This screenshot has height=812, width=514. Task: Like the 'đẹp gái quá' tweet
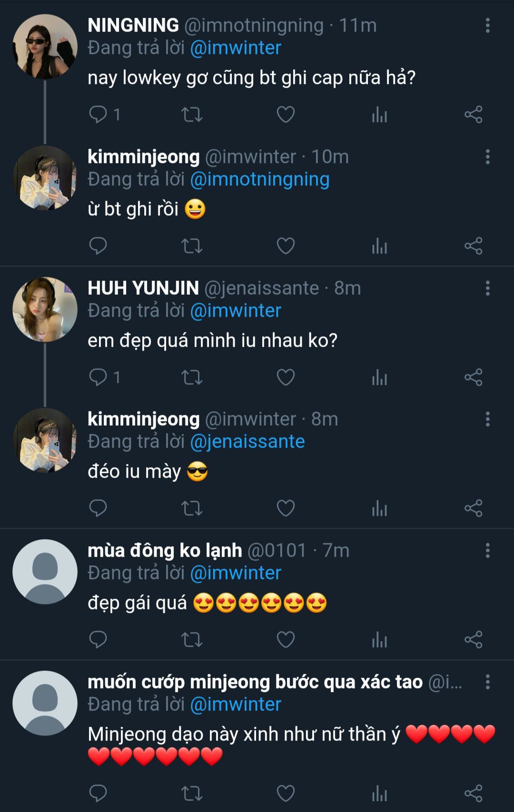point(286,640)
